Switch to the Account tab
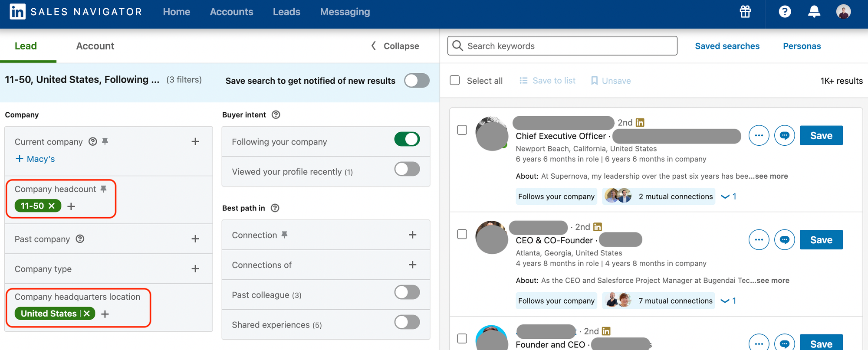Screen dimensions: 868x350 pos(95,46)
